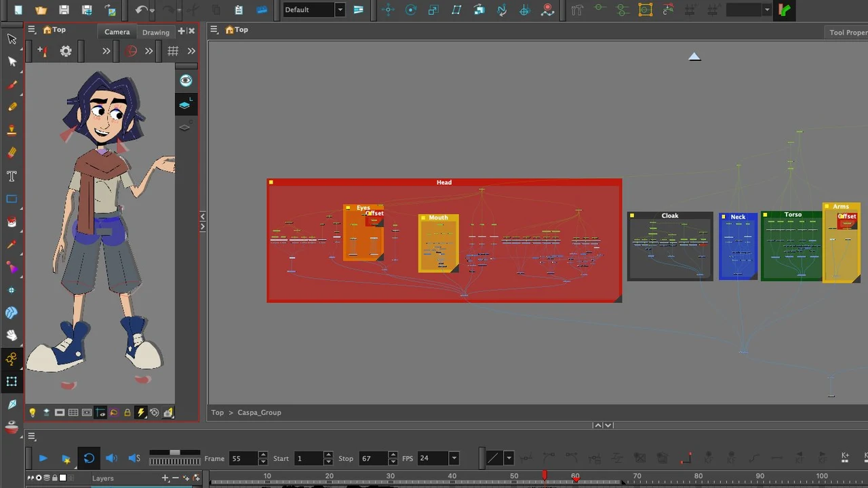Image resolution: width=868 pixels, height=488 pixels.
Task: Add a new view tab with plus
Action: [181, 30]
